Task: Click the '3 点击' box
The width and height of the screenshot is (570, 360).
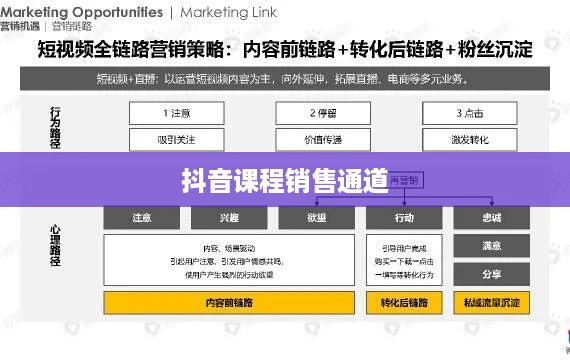Action: tap(470, 113)
